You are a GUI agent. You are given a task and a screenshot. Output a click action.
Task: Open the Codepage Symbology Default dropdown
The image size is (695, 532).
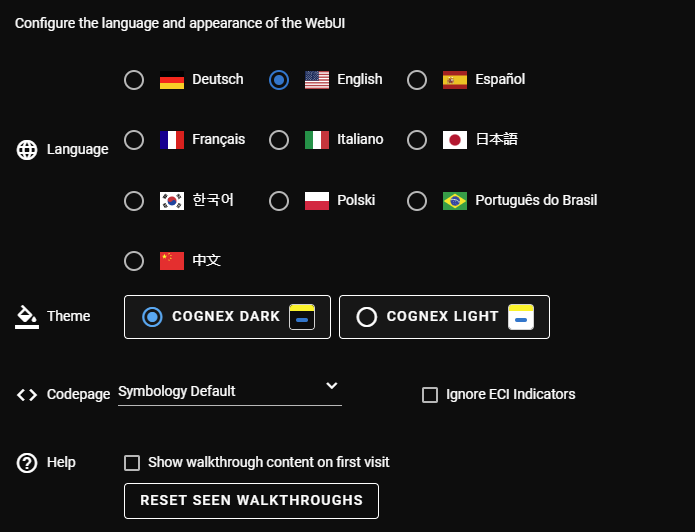point(220,391)
